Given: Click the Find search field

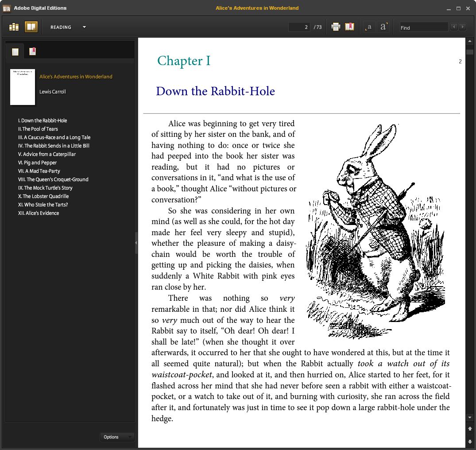Looking at the screenshot, I should 424,27.
